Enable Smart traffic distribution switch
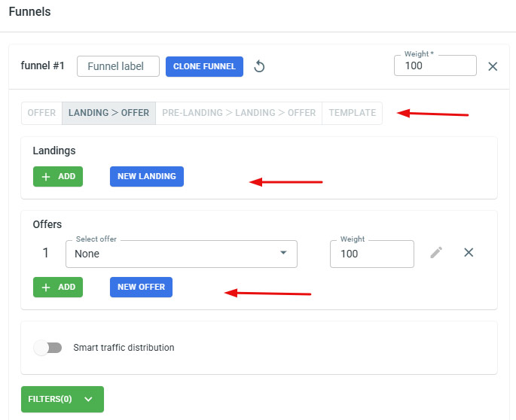This screenshot has height=420, width=516. pyautogui.click(x=47, y=348)
